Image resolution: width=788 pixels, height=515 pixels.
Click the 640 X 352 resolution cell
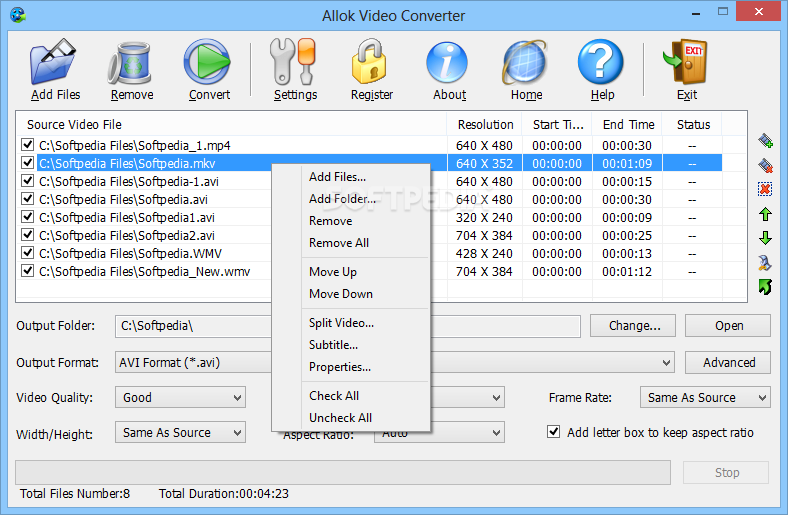coord(484,163)
